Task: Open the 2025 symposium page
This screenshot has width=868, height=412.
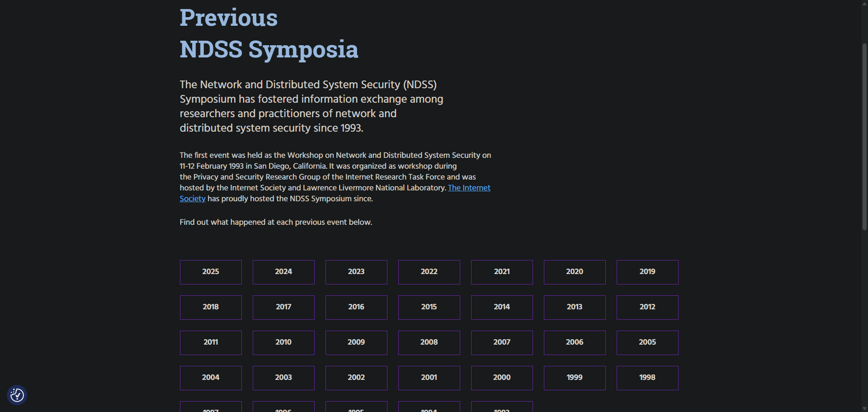Action: [x=211, y=272]
